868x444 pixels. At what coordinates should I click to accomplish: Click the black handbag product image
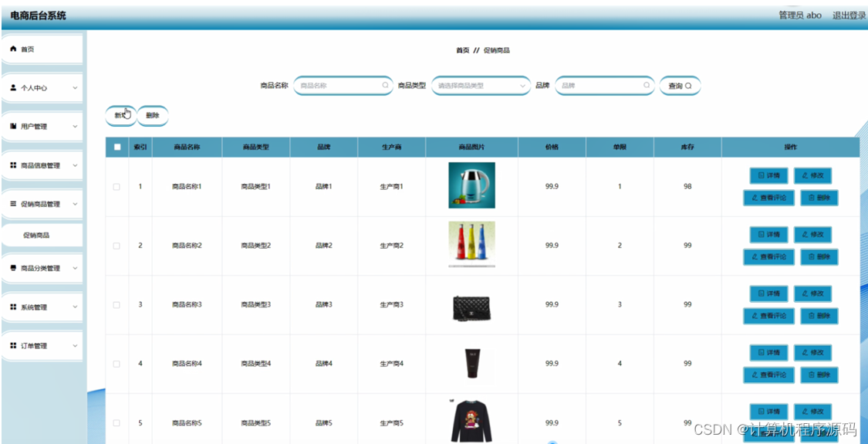click(471, 307)
